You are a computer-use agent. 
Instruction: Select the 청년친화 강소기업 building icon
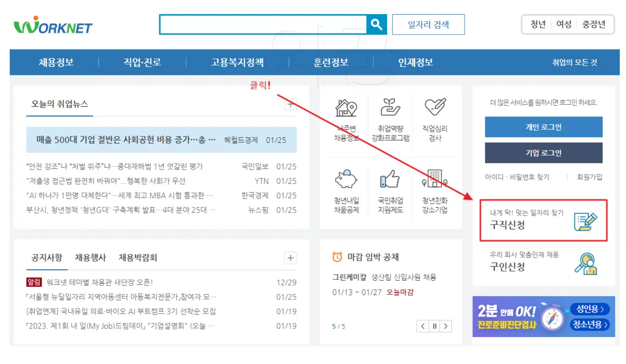pyautogui.click(x=436, y=179)
